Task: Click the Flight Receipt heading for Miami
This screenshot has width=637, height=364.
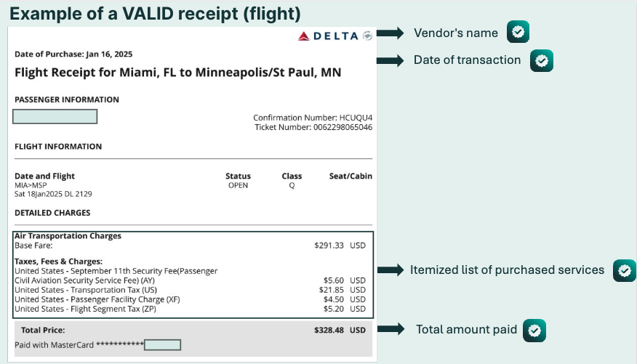Action: [x=178, y=73]
